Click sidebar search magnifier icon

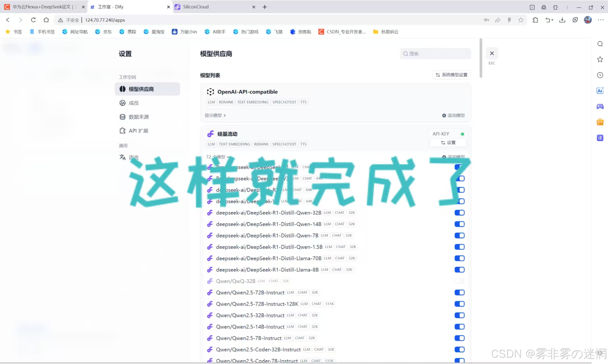pyautogui.click(x=600, y=44)
